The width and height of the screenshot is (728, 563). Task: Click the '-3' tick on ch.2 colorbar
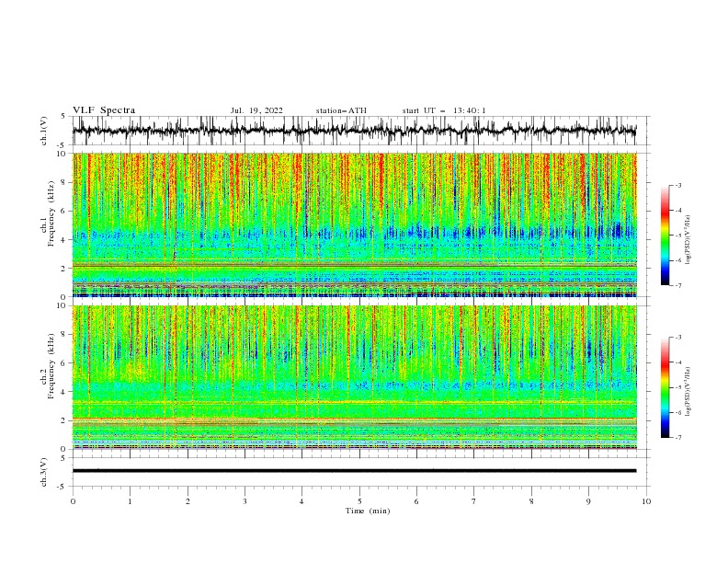pos(677,338)
